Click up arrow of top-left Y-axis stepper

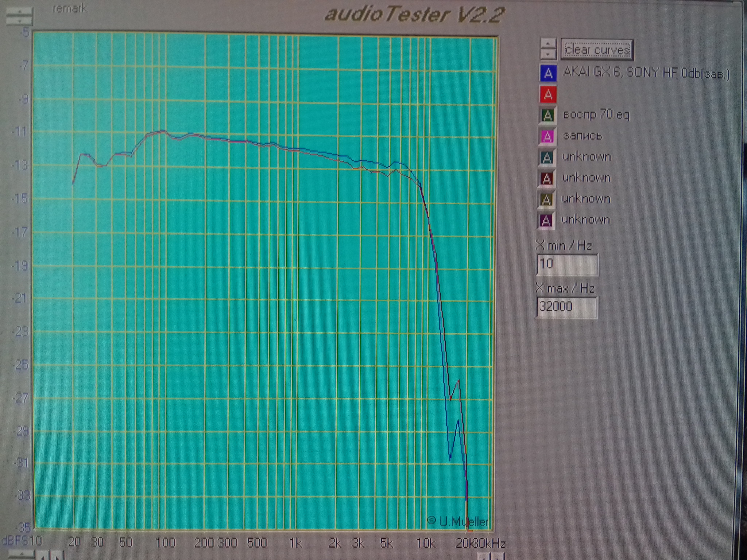click(x=20, y=12)
